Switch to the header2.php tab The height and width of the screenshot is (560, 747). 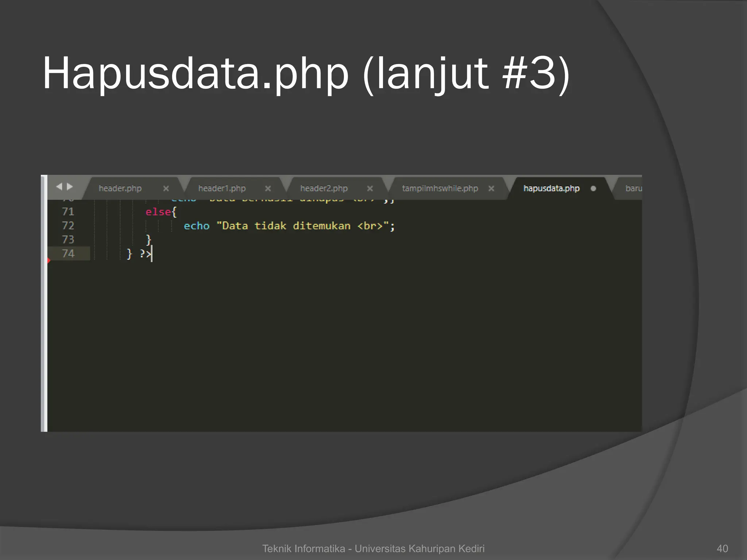[324, 188]
